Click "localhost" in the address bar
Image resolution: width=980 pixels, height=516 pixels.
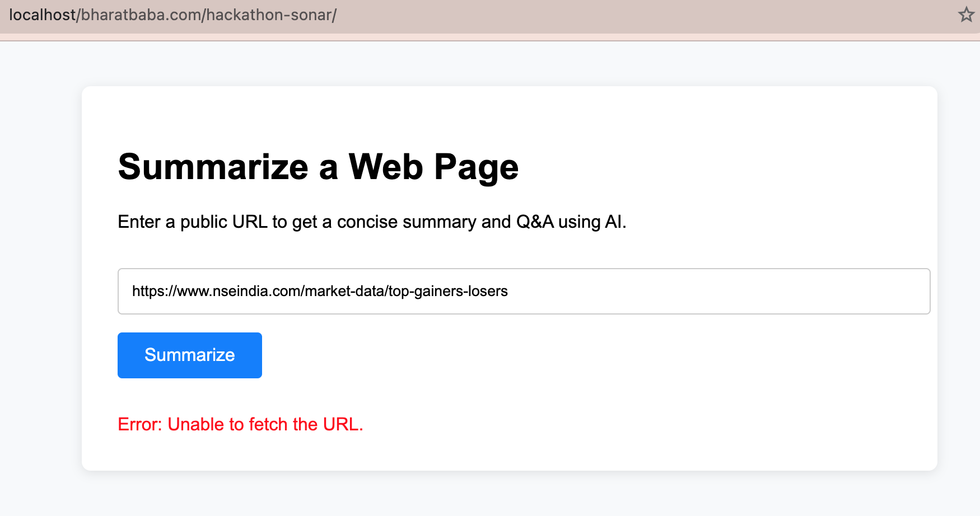[x=42, y=15]
